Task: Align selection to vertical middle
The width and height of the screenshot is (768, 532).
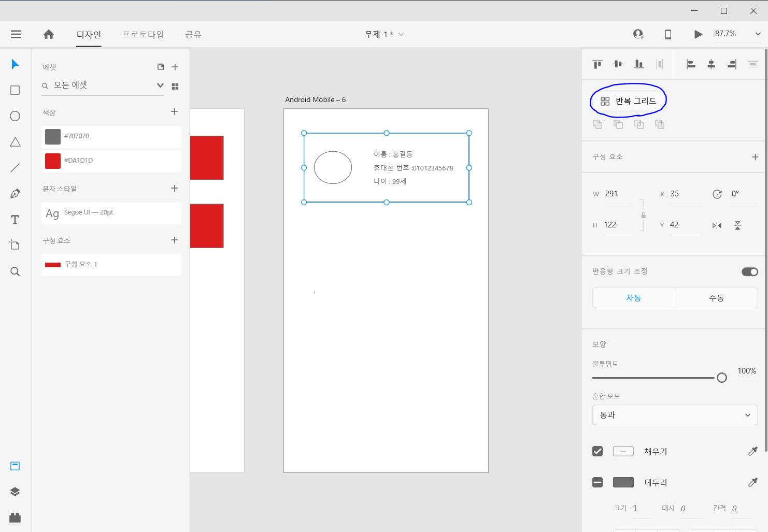Action: click(x=618, y=64)
